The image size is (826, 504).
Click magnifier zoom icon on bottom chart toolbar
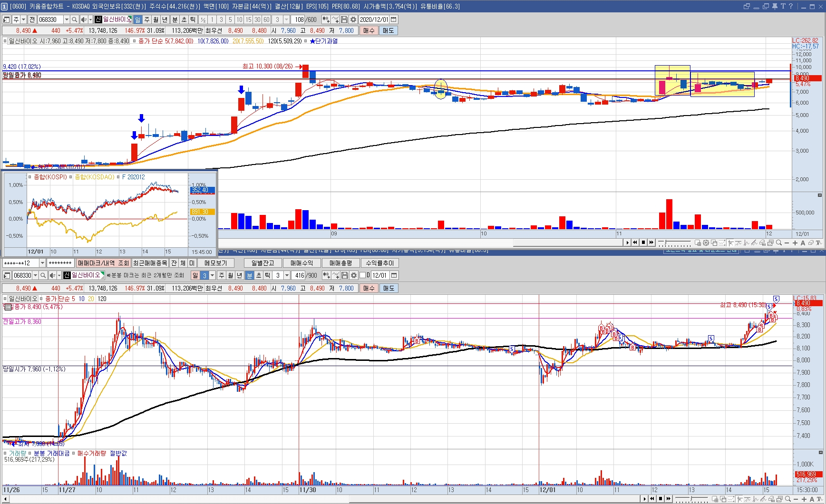pos(788,499)
